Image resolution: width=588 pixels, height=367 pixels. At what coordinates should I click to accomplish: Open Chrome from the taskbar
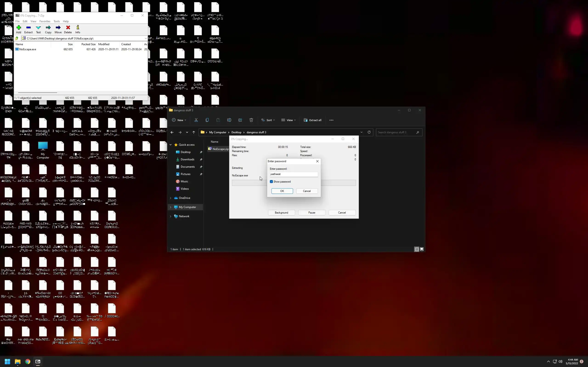pyautogui.click(x=28, y=361)
